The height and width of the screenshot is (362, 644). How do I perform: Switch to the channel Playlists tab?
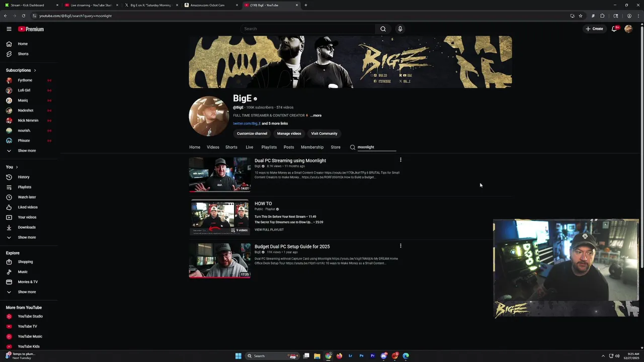tap(269, 147)
